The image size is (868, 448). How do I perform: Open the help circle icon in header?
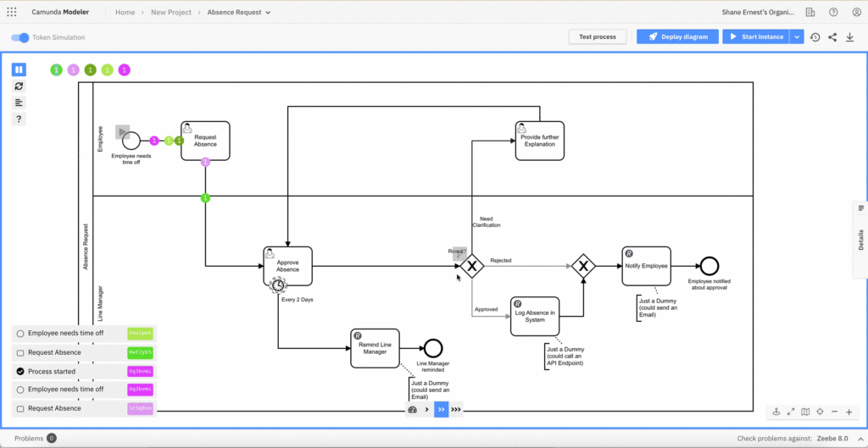click(833, 12)
